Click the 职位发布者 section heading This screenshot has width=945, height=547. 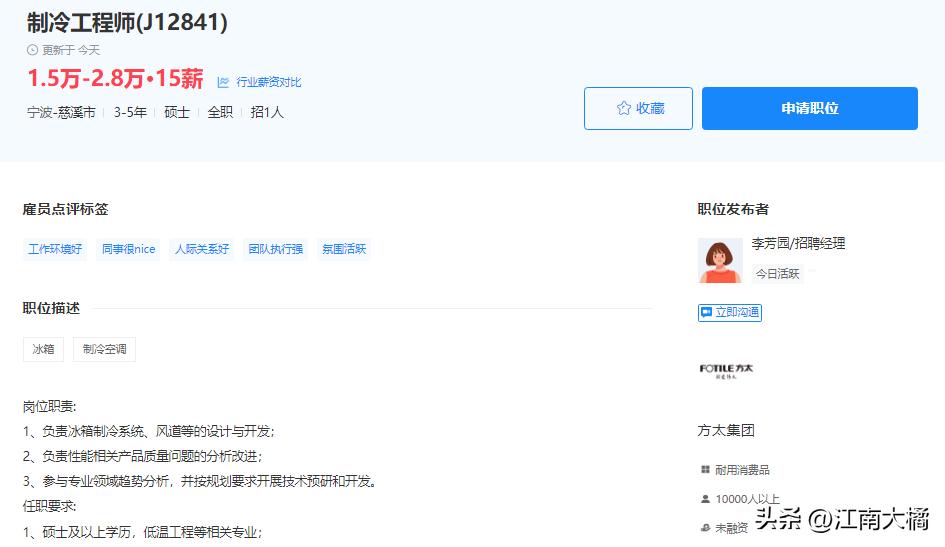[733, 209]
